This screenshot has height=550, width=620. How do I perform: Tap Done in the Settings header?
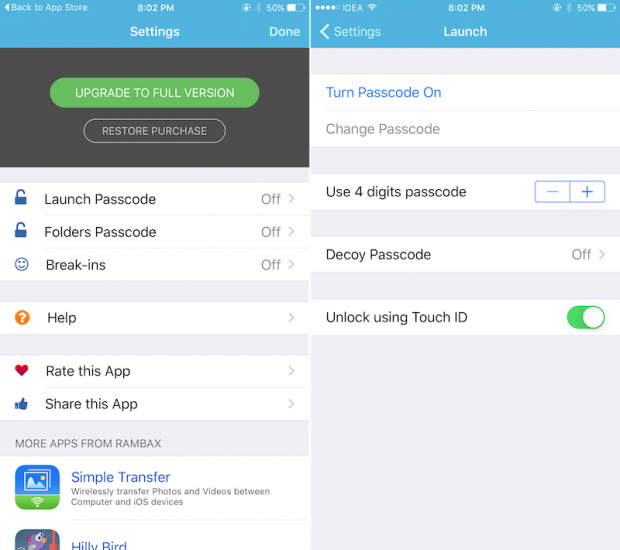pos(285,32)
